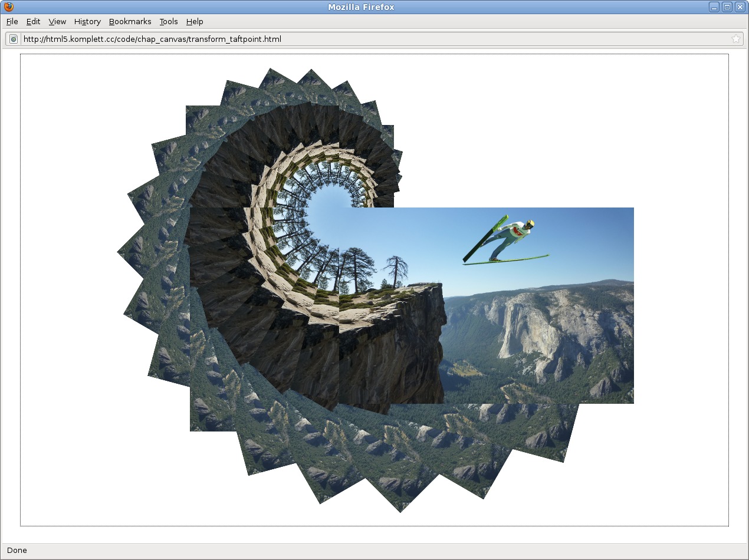Click the 'Done' status bar text
Viewport: 749px width, 560px height.
[x=17, y=551]
